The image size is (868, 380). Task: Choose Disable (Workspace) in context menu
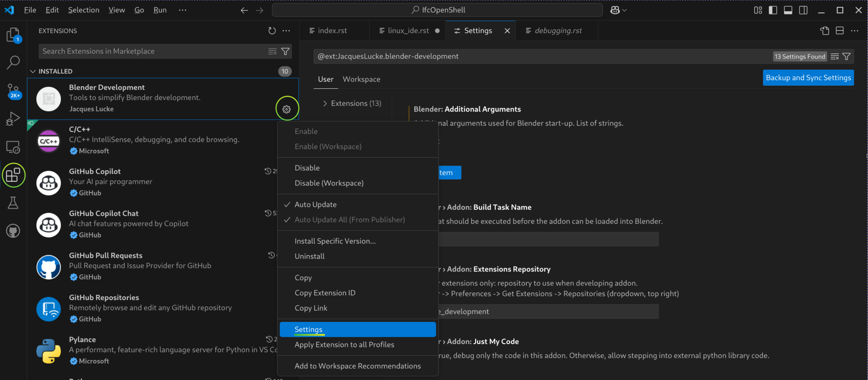358,183
